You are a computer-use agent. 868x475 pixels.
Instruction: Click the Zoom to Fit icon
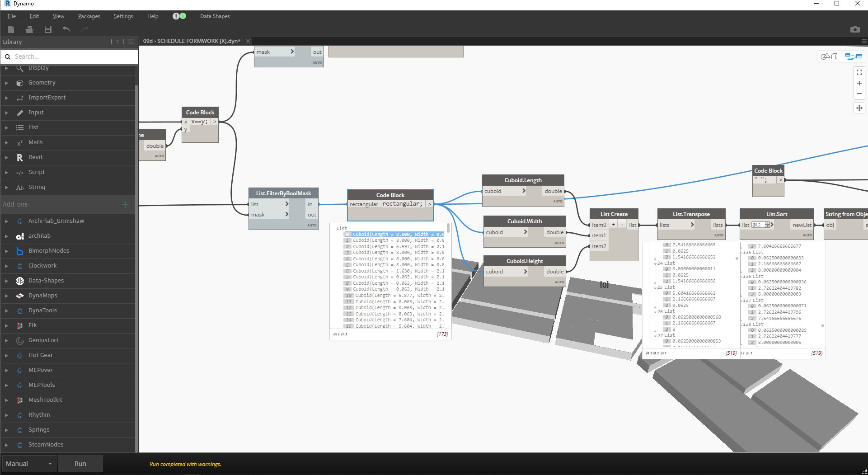coord(859,72)
